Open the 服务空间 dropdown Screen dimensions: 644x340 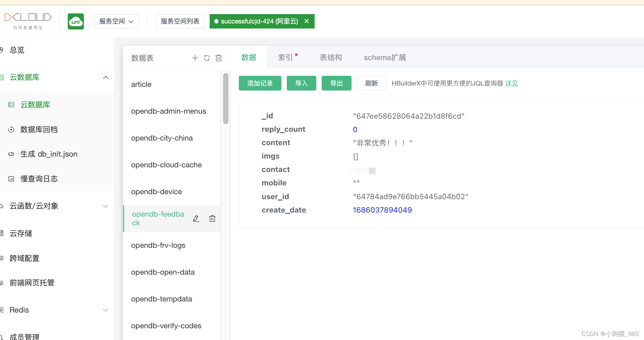point(116,21)
